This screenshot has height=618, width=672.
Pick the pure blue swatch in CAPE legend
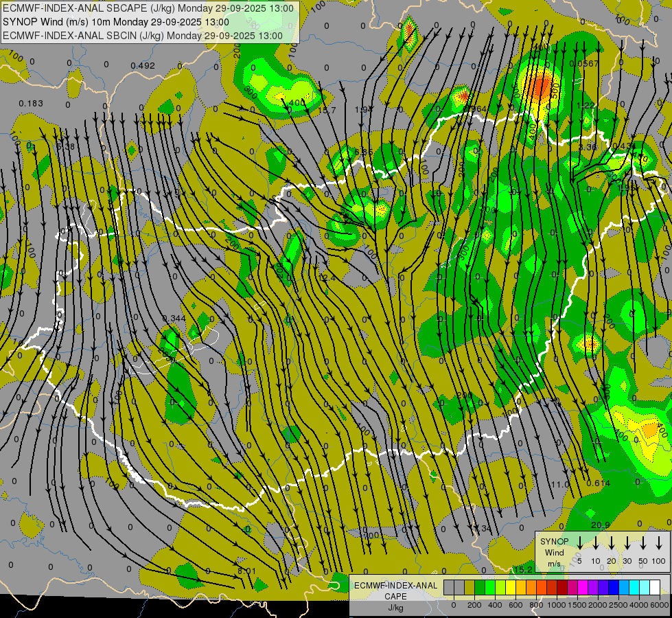(614, 588)
